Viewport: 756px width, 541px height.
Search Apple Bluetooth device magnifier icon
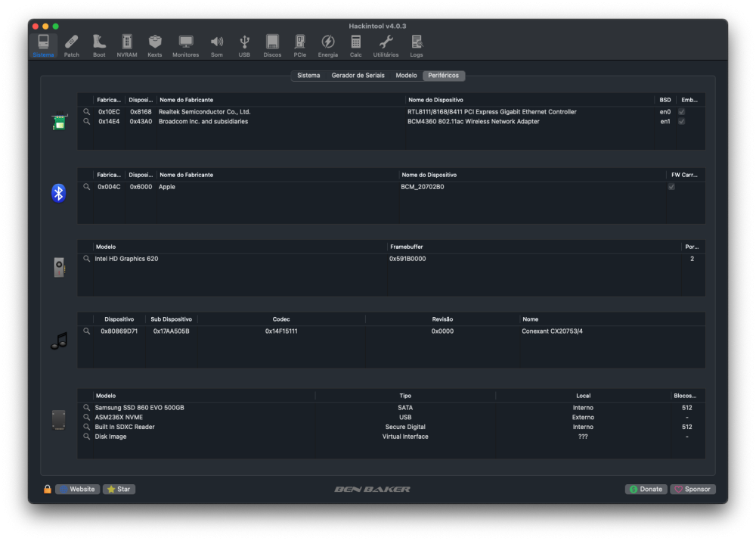[86, 186]
